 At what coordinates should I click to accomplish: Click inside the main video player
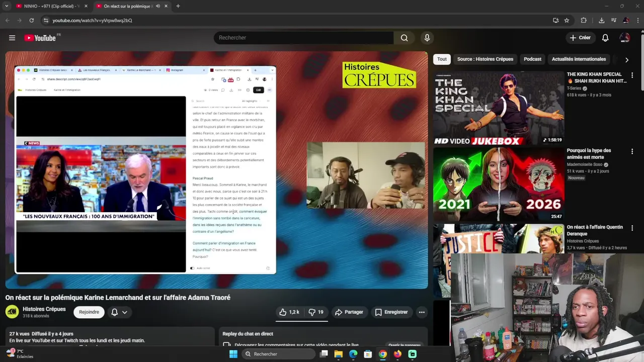click(216, 170)
